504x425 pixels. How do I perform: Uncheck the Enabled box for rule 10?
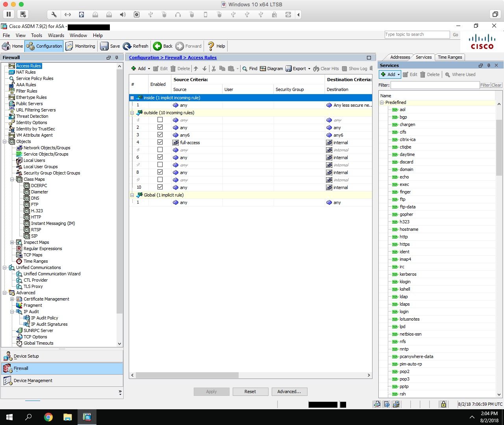pos(160,187)
